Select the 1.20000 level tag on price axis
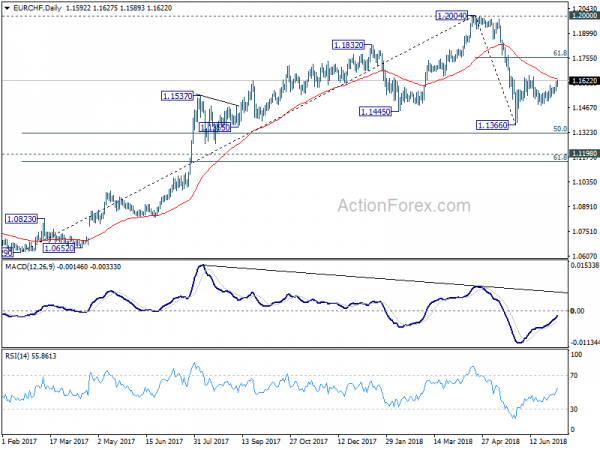The width and height of the screenshot is (600, 450). [584, 15]
